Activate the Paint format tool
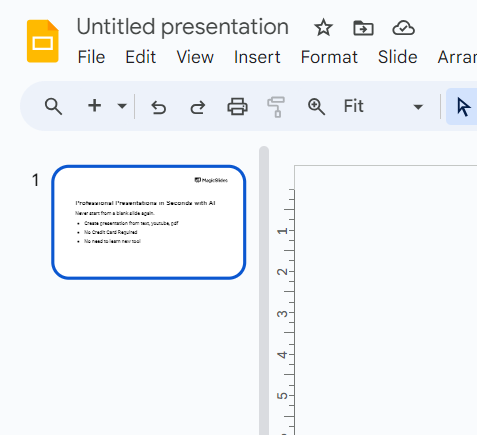This screenshot has width=477, height=435. (276, 107)
